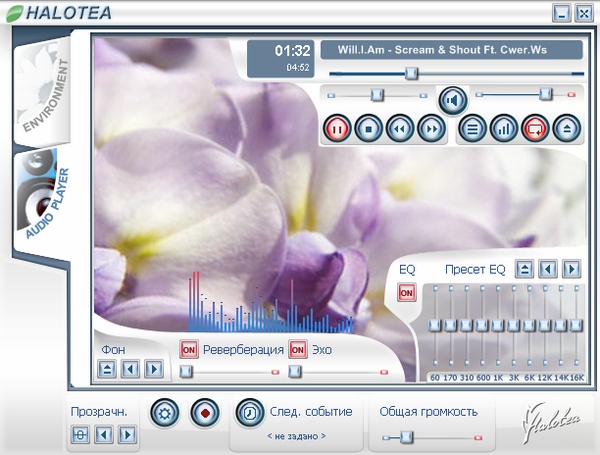Toggle the EQ ON switch

(407, 293)
